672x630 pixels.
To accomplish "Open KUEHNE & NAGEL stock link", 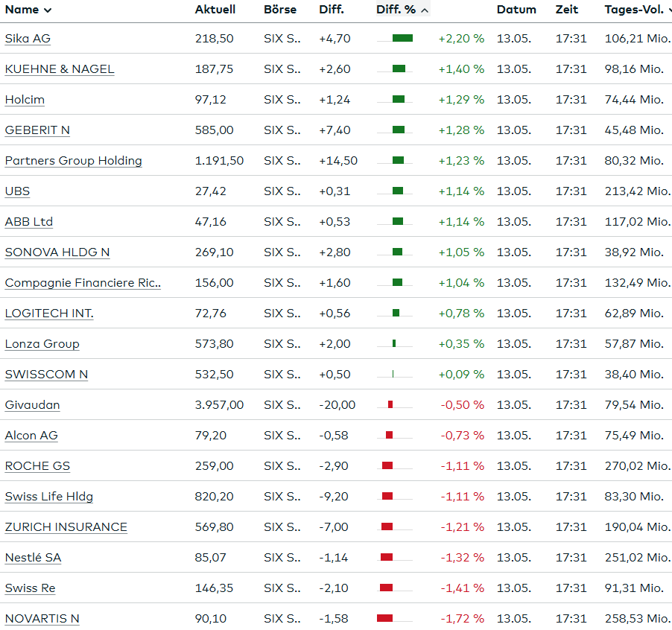I will click(x=60, y=69).
